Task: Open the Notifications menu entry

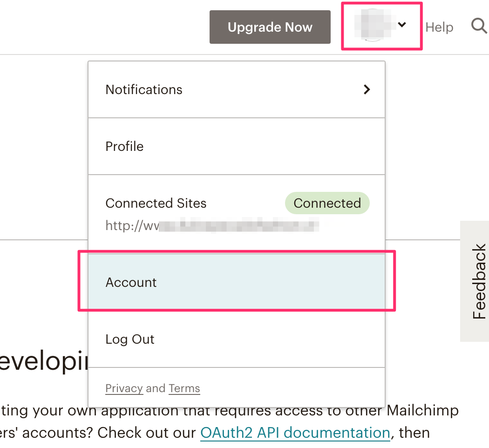Action: tap(237, 89)
